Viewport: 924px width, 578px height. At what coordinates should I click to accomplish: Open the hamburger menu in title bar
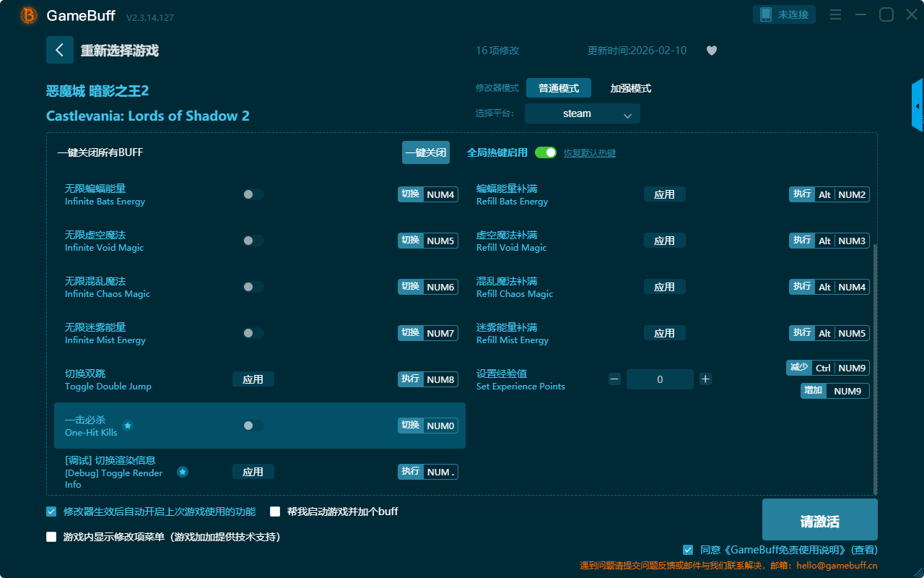point(835,15)
